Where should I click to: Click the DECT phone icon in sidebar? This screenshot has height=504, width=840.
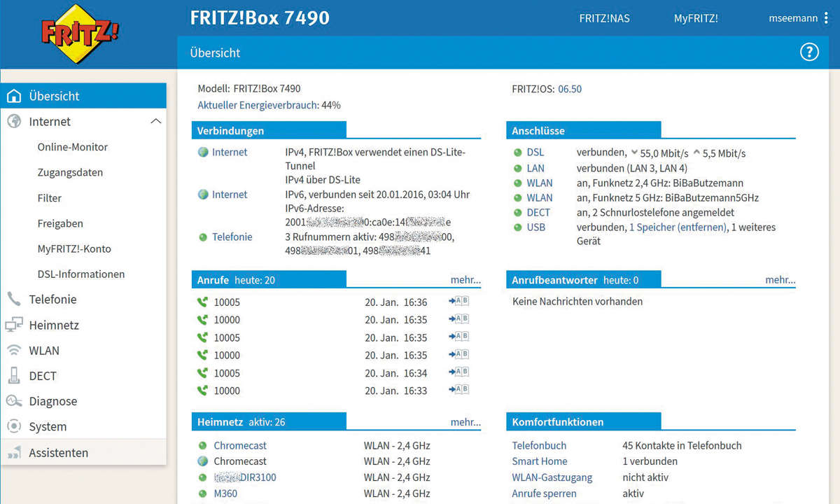point(14,375)
